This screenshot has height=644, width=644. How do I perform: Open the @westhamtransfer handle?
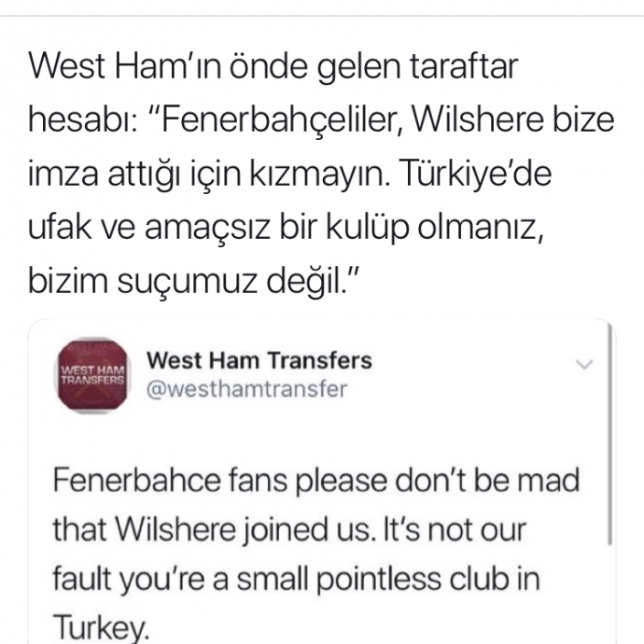point(246,389)
